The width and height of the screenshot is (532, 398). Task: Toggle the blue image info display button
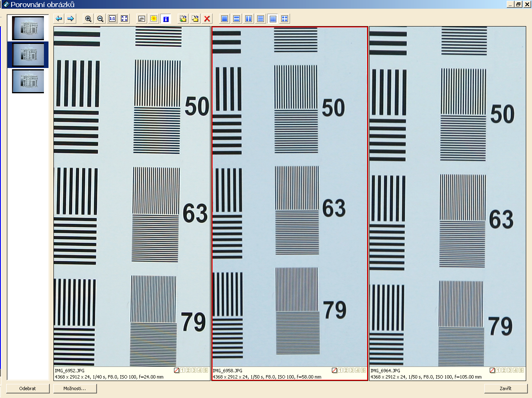coord(166,19)
